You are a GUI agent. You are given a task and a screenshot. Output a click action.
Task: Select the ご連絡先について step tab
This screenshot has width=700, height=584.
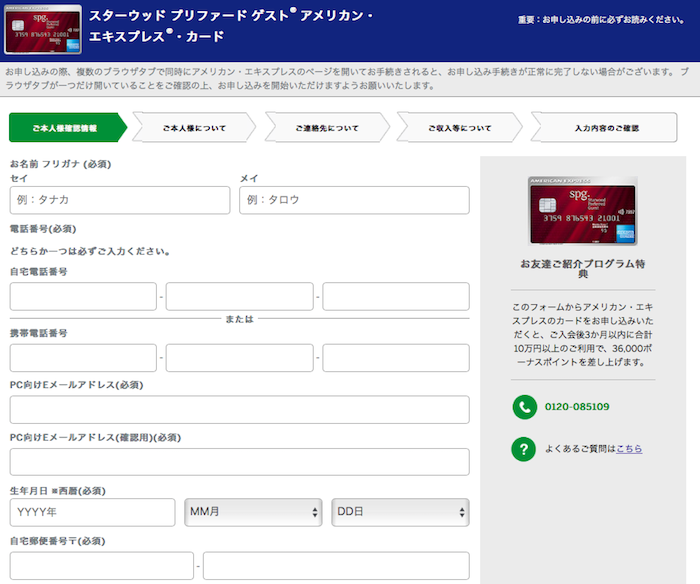coord(327,128)
